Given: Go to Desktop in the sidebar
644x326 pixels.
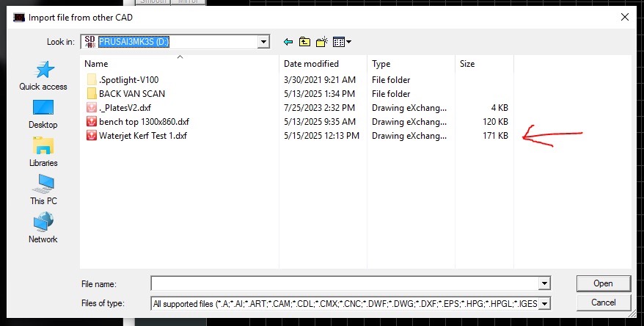Looking at the screenshot, I should tap(43, 114).
